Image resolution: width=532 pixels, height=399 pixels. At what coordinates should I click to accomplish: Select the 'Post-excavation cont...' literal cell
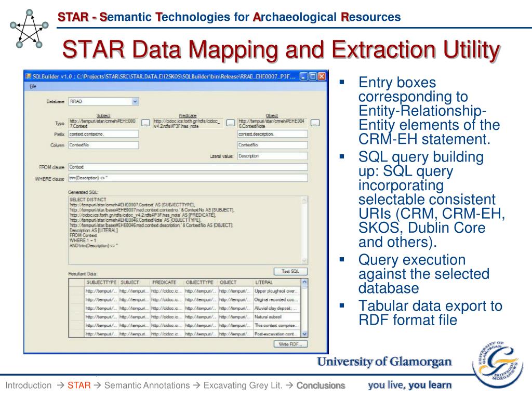[277, 334]
